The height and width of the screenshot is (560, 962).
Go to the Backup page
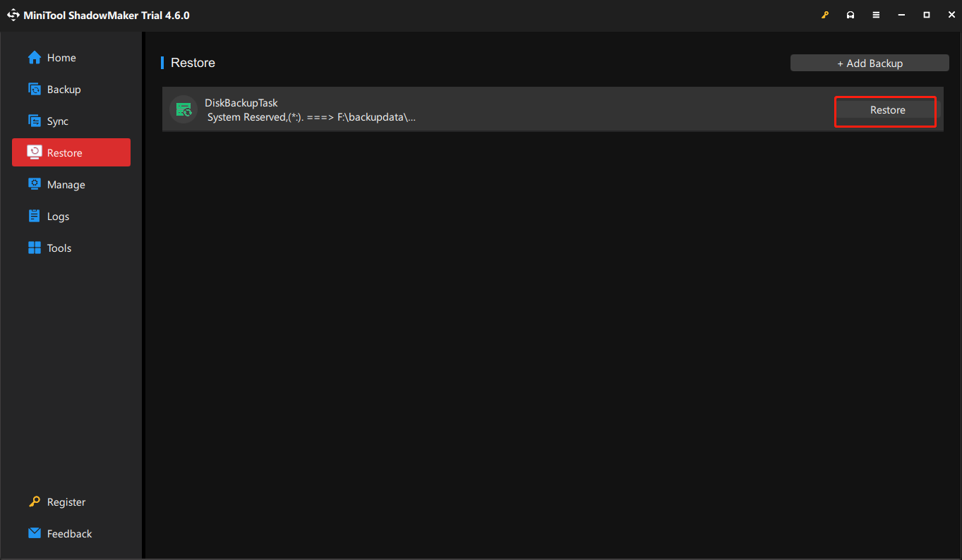coord(71,89)
